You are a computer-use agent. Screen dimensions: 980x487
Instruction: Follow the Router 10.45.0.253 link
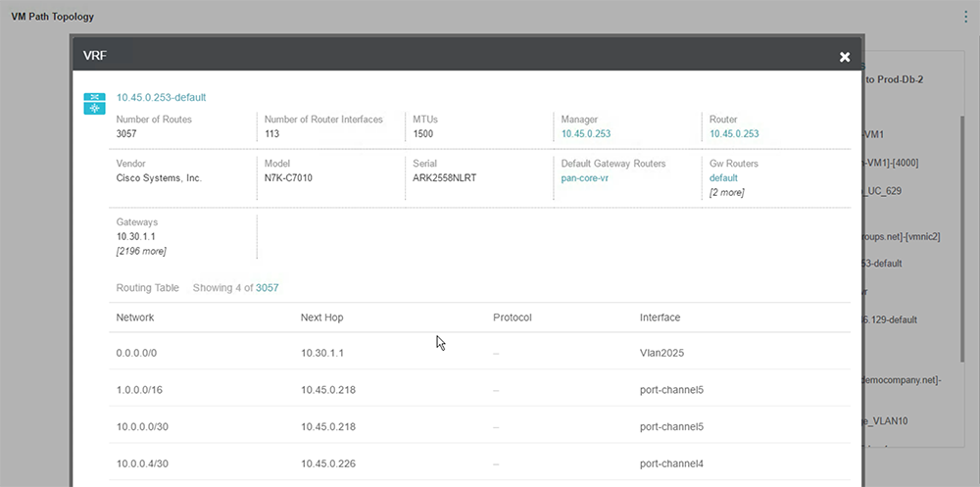(x=734, y=134)
